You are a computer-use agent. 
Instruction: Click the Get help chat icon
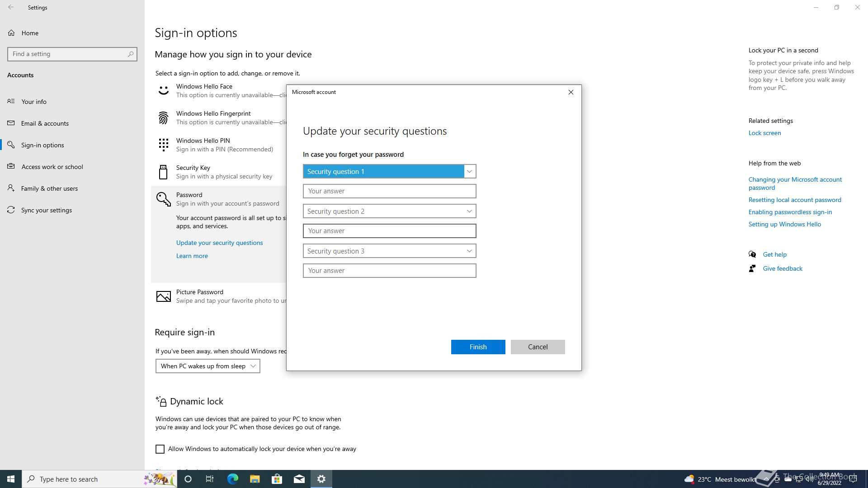click(x=752, y=254)
